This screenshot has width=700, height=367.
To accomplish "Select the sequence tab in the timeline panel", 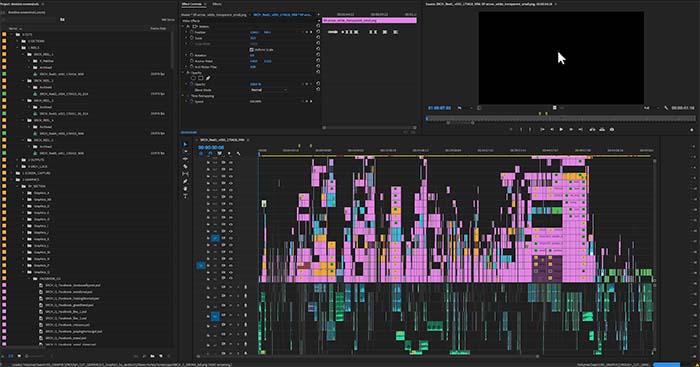I will tap(222, 140).
